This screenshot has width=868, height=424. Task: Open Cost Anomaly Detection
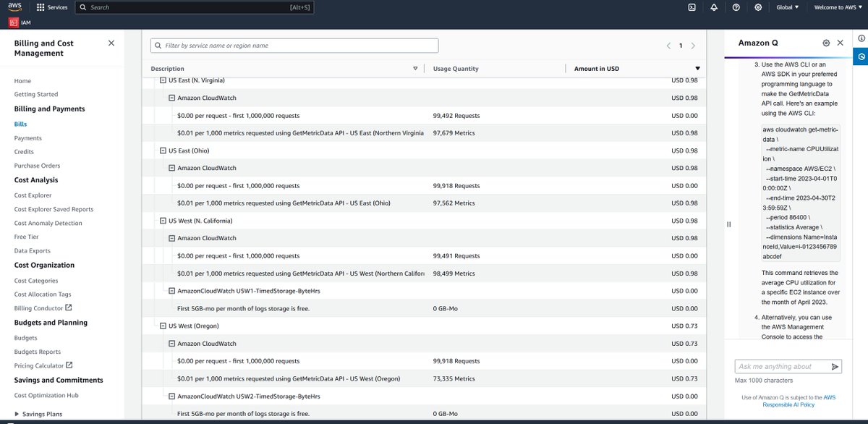point(48,224)
